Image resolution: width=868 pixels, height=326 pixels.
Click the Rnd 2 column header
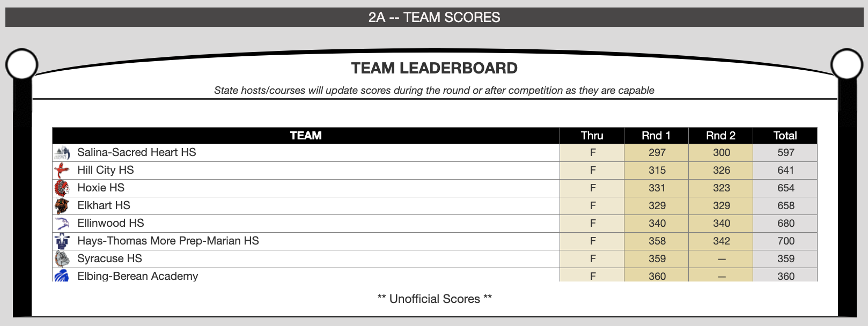click(720, 136)
